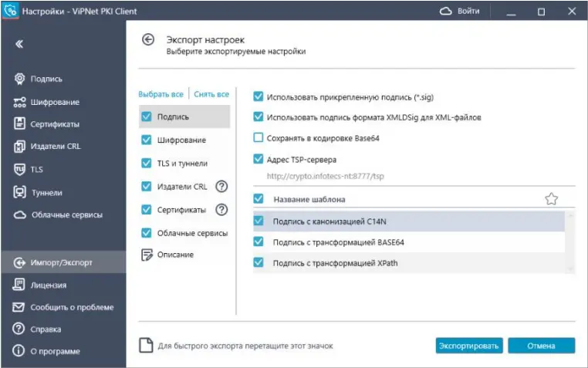The width and height of the screenshot is (588, 368).
Task: Uncheck the Сертификаты category checkbox
Action: click(147, 210)
